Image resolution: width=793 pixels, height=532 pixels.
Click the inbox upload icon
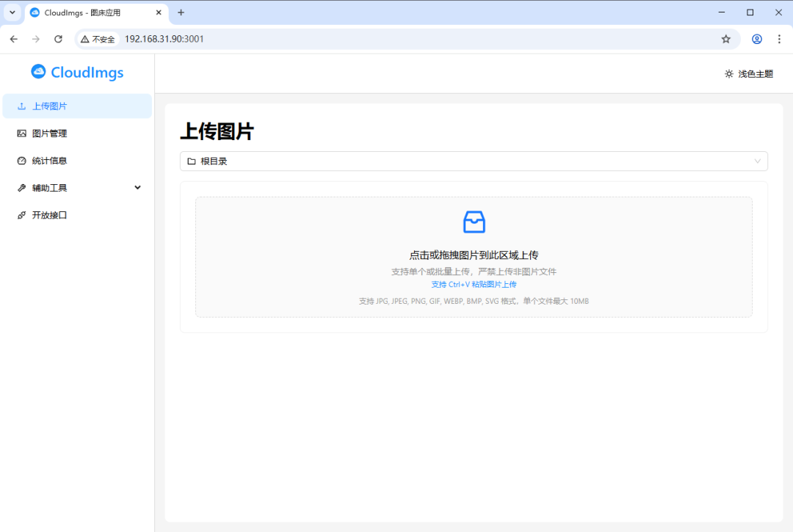pyautogui.click(x=474, y=222)
